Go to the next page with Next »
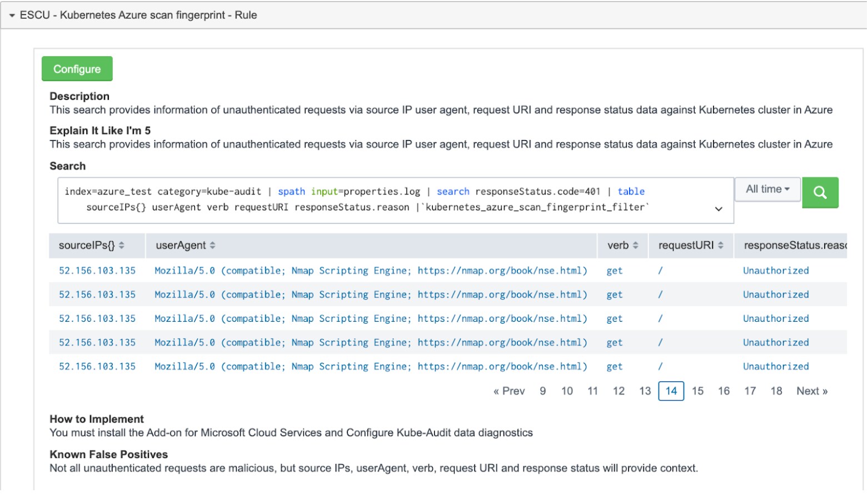 pos(812,391)
